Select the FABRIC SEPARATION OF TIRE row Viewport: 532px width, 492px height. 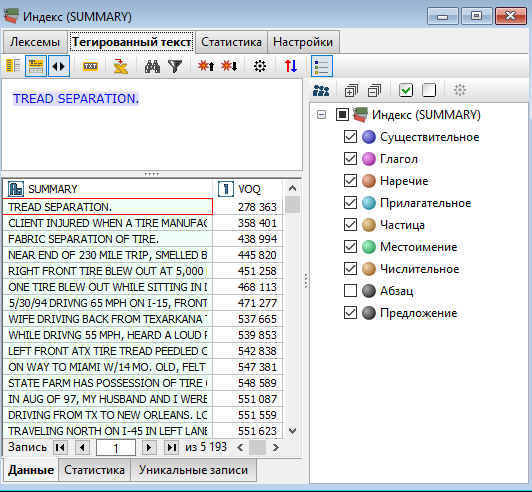tap(108, 239)
